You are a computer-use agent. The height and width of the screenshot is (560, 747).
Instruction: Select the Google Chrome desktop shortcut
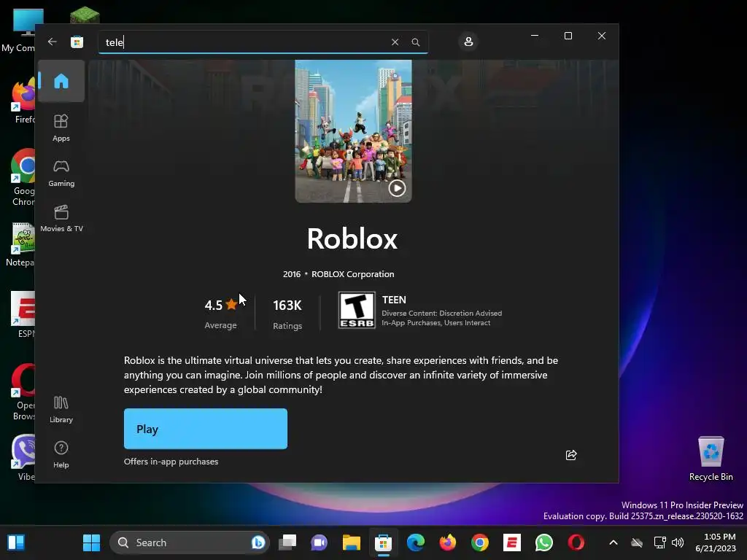pos(23,177)
